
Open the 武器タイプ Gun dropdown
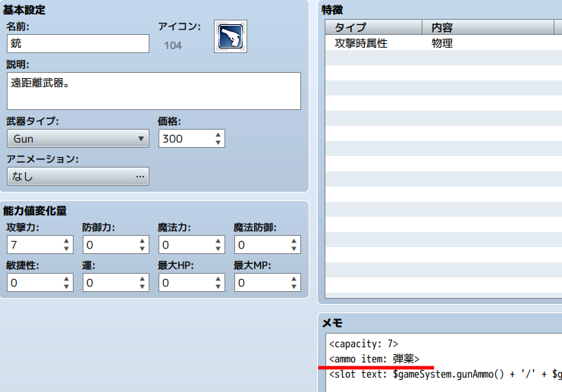pyautogui.click(x=77, y=139)
